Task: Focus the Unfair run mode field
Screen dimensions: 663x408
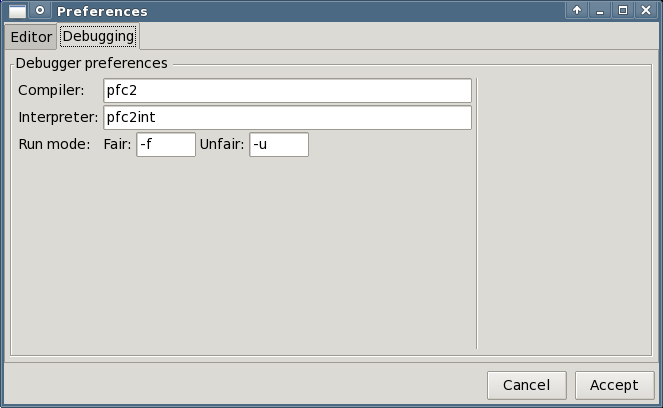Action: 279,145
